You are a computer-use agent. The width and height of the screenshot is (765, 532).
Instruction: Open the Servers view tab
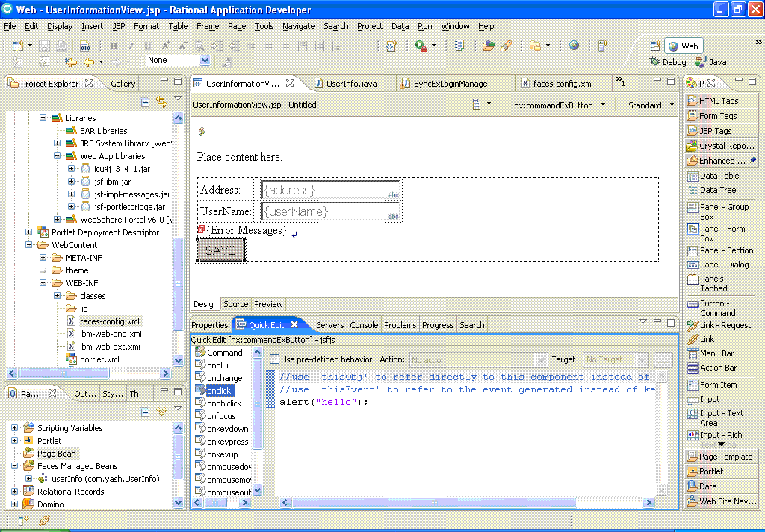(x=329, y=325)
